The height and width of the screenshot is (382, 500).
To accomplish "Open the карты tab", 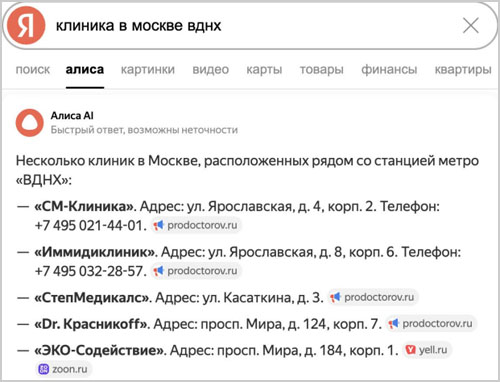I will click(x=264, y=69).
